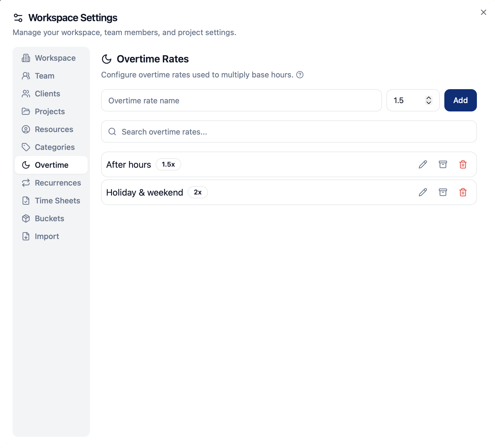495x448 pixels.
Task: Open the Recurrences section
Action: click(51, 183)
